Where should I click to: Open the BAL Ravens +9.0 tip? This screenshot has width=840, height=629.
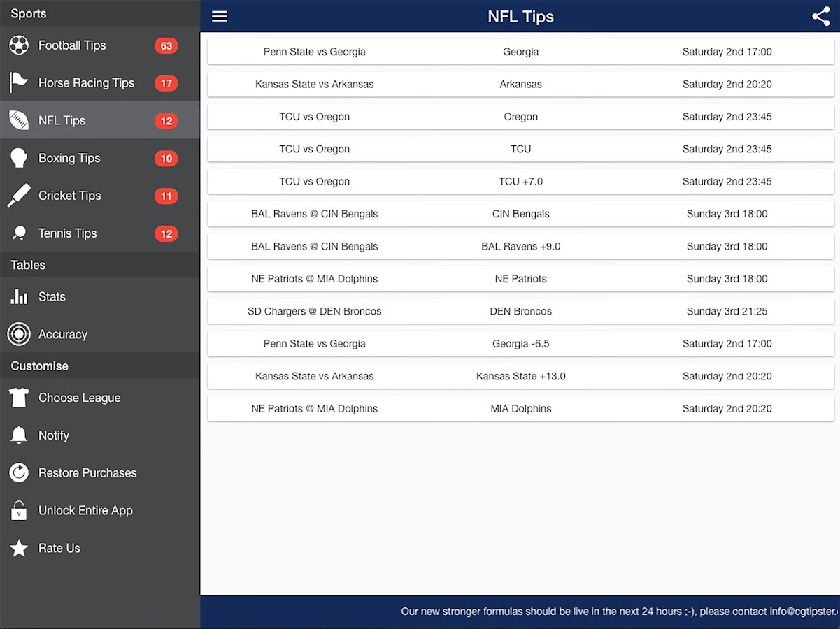coord(521,246)
